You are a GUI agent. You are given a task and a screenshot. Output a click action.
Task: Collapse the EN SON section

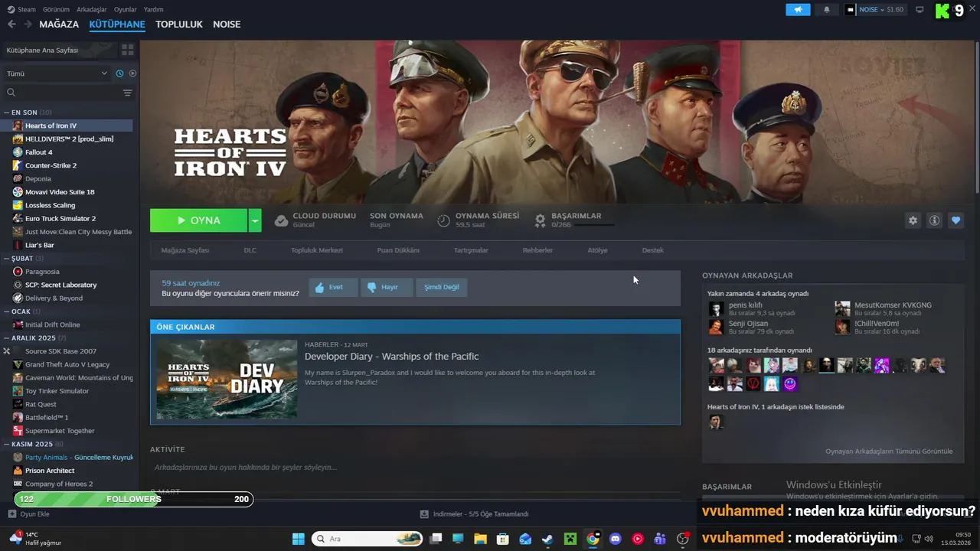pyautogui.click(x=7, y=112)
